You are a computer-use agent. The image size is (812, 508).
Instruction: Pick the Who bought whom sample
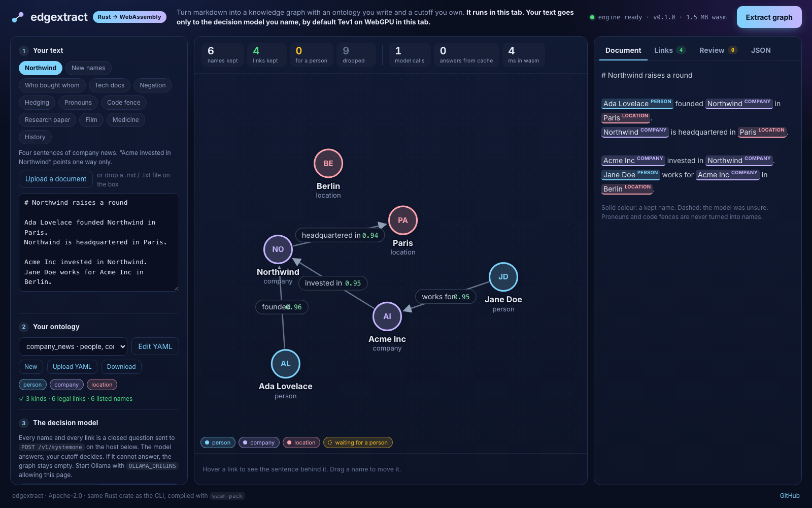pos(52,85)
